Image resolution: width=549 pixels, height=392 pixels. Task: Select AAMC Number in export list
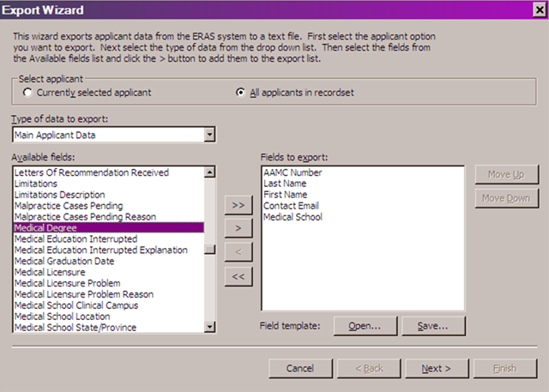pyautogui.click(x=293, y=172)
